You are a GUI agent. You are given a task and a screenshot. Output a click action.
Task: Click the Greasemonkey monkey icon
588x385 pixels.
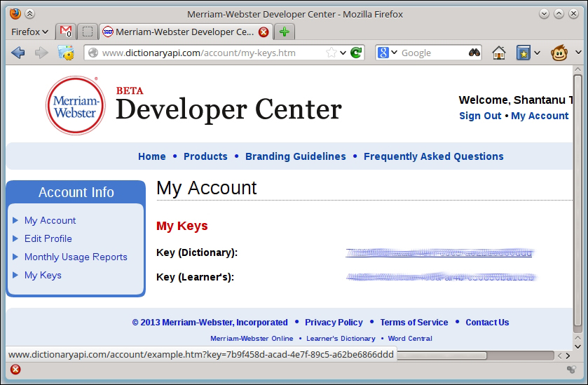tap(559, 53)
